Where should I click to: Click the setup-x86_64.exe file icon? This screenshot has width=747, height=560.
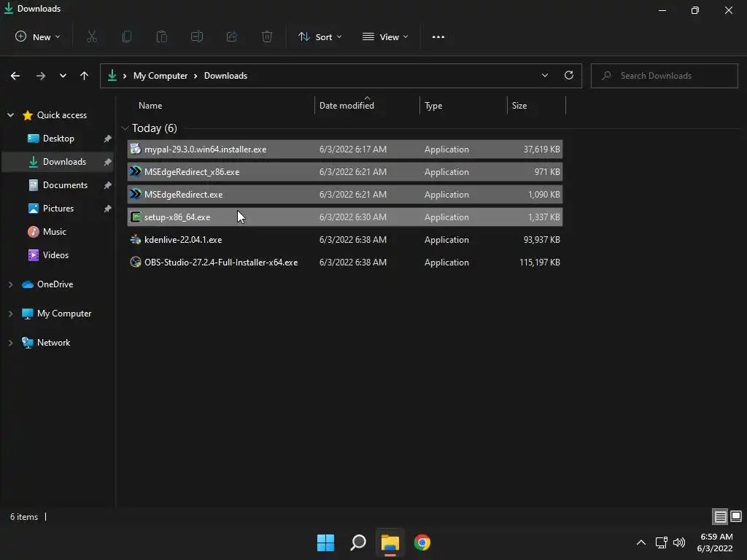coord(136,217)
